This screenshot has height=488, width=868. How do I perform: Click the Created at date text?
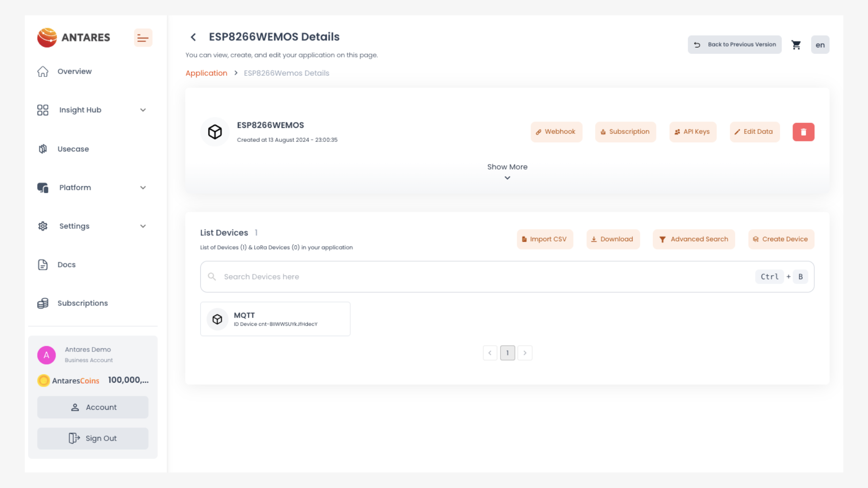pos(287,140)
